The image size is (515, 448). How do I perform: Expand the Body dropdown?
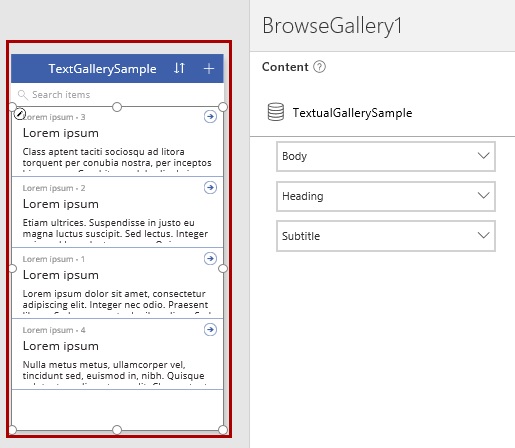[386, 156]
